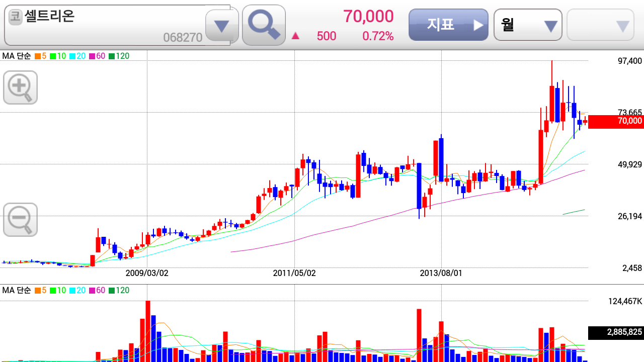Viewport: 644px width, 362px height.
Task: Click the current price 70,000 at top
Action: [368, 17]
